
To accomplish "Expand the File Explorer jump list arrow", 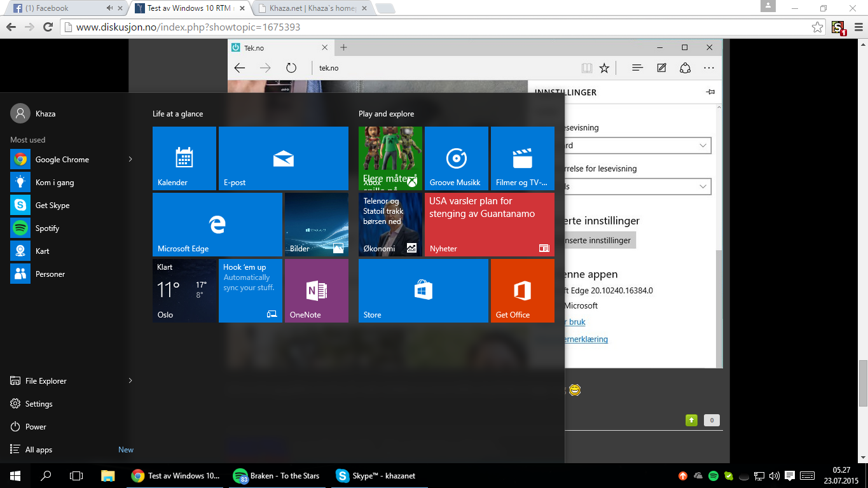I will coord(130,380).
